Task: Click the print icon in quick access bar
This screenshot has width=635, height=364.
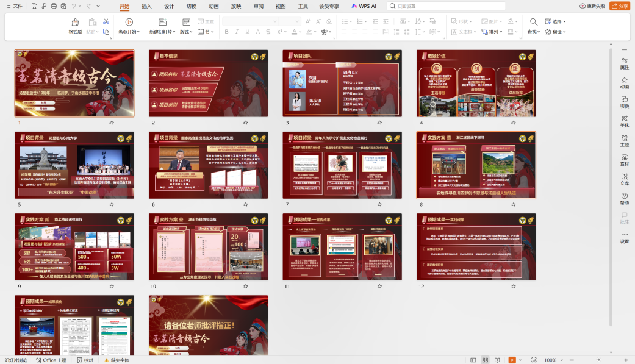Action: pos(54,6)
